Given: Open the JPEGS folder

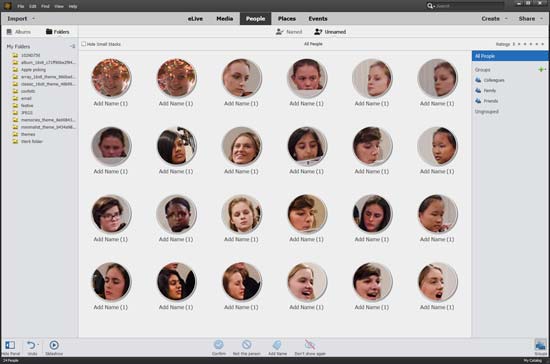Looking at the screenshot, I should pos(27,113).
